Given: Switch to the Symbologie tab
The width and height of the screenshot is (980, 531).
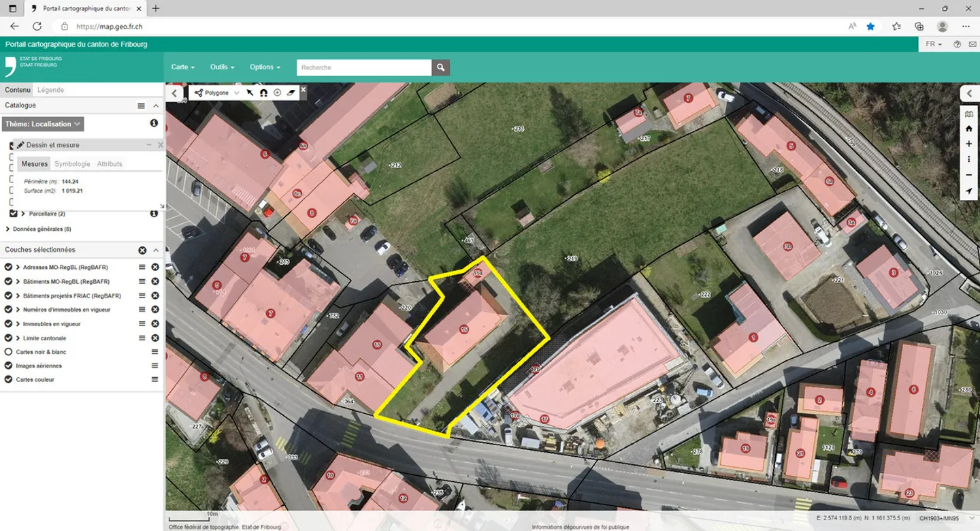Looking at the screenshot, I should point(72,163).
